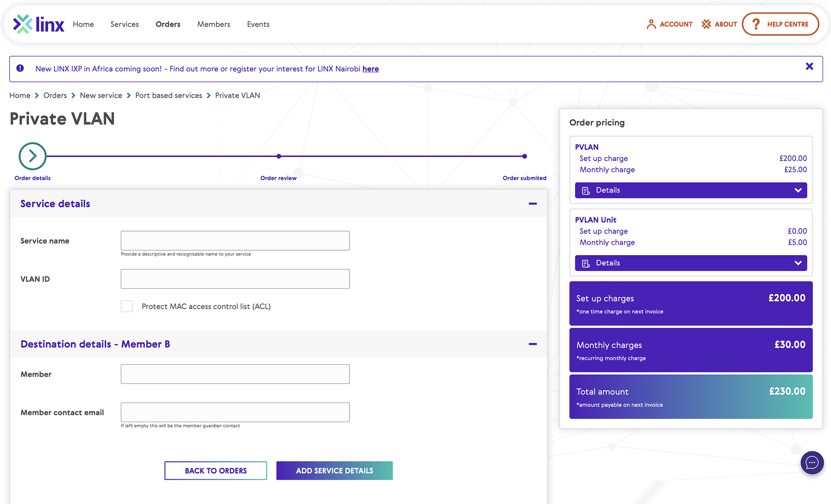Click the BACK TO ORDERS button
The width and height of the screenshot is (831, 504).
click(215, 470)
